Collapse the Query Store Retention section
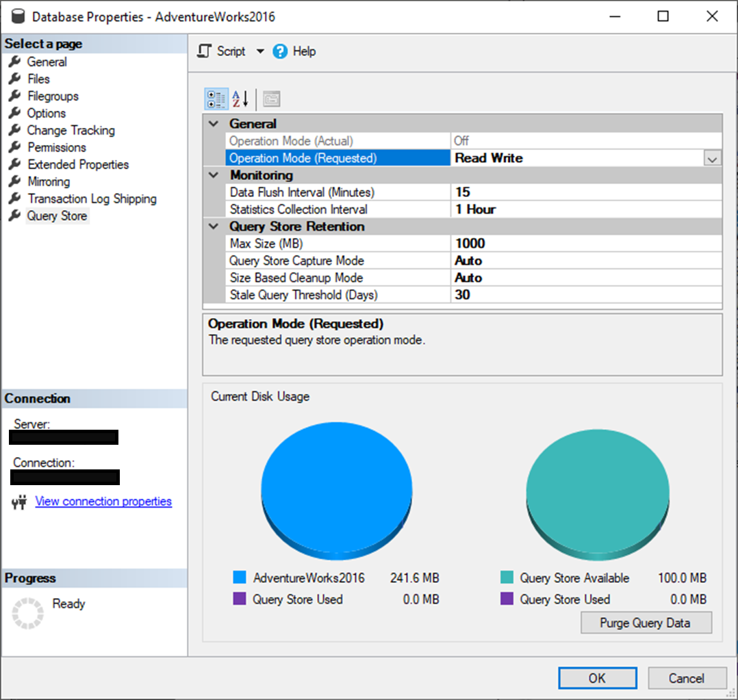This screenshot has width=738, height=700. pyautogui.click(x=214, y=226)
